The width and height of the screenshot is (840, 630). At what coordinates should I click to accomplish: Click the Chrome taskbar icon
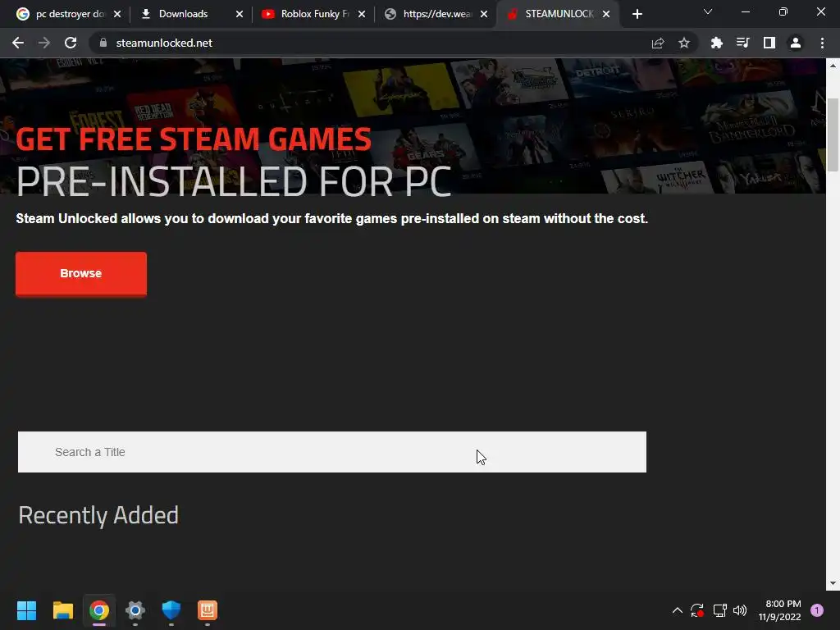pyautogui.click(x=99, y=610)
